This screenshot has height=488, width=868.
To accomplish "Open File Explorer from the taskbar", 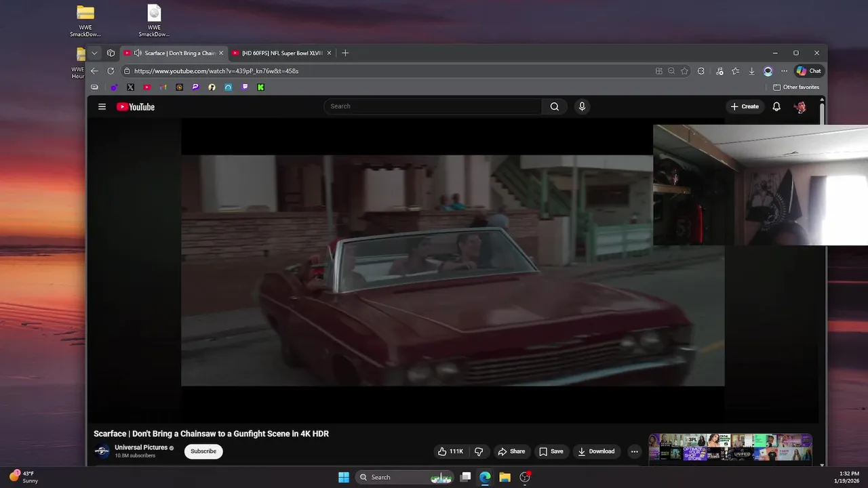I will pyautogui.click(x=505, y=477).
